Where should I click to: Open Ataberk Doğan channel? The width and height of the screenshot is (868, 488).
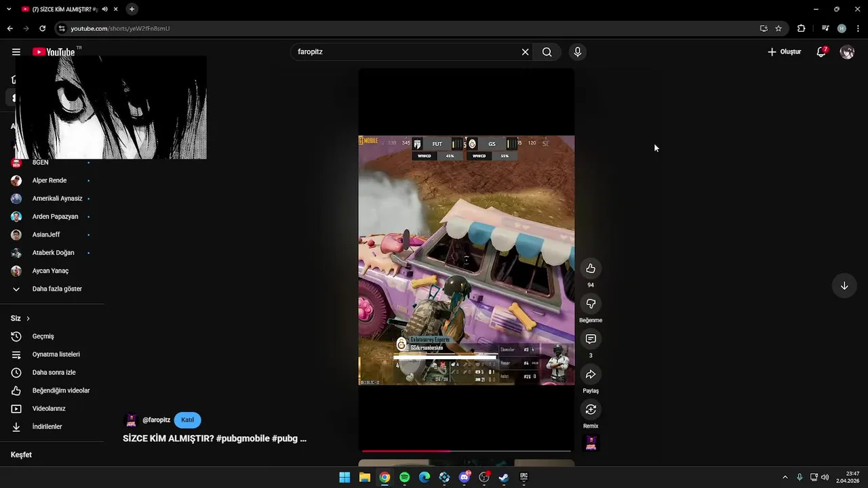click(x=52, y=253)
